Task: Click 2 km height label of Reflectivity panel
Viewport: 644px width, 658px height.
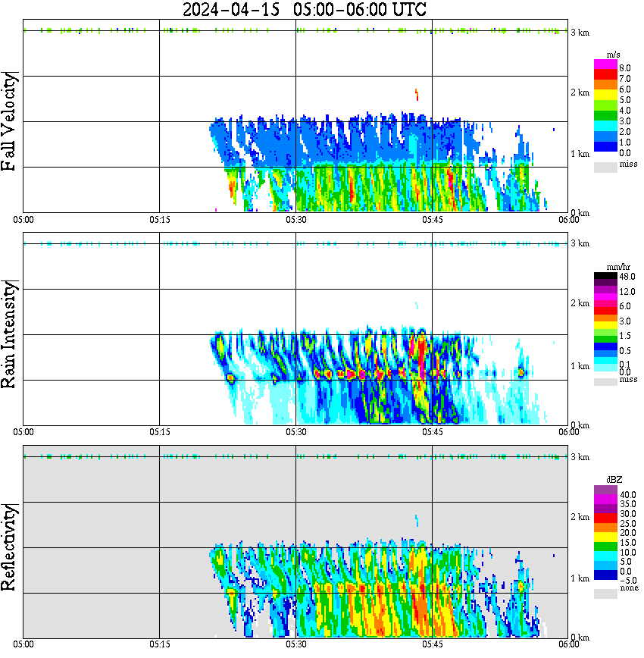Action: click(580, 517)
